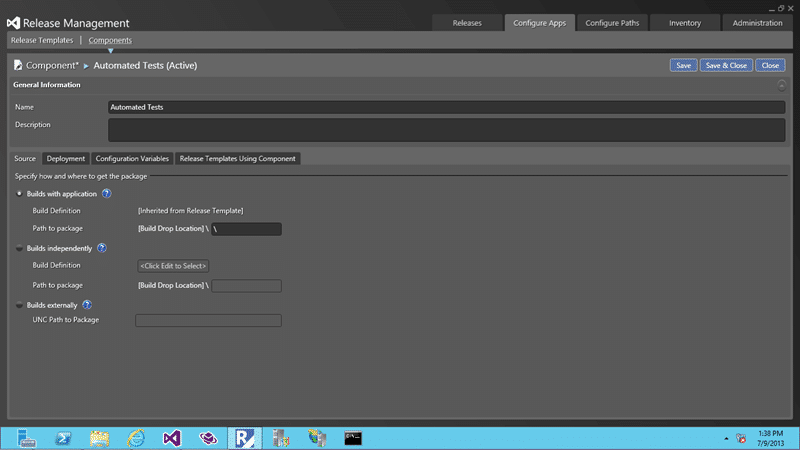Open the Command Prompt from taskbar
This screenshot has width=800, height=450.
(x=353, y=438)
